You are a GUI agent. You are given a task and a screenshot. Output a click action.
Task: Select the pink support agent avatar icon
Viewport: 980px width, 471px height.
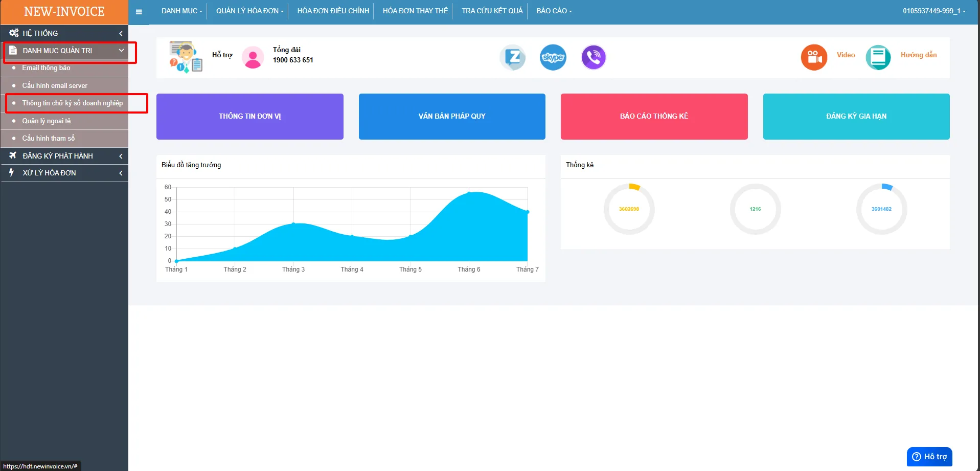click(253, 57)
